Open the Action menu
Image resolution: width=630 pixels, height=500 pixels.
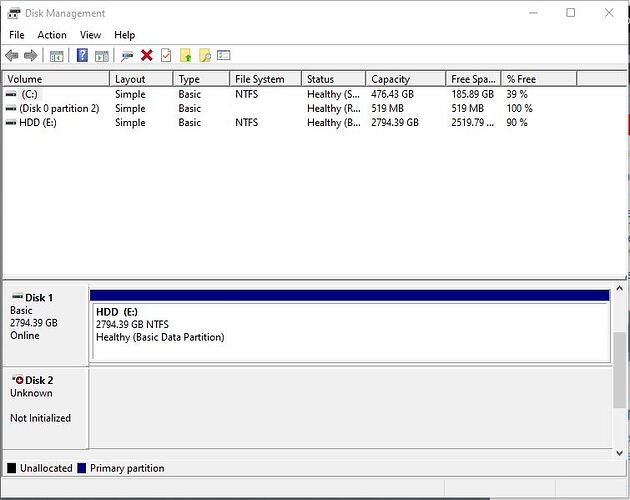coord(52,35)
